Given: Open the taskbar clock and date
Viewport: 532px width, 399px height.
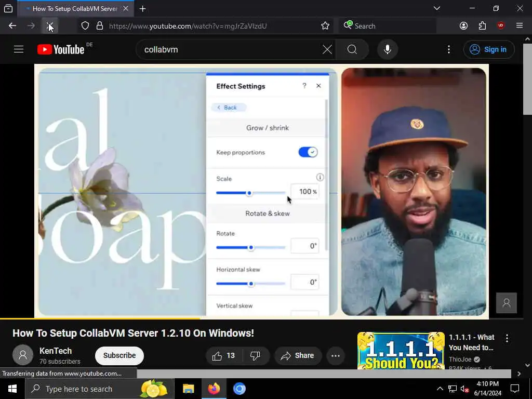Looking at the screenshot, I should click(487, 389).
